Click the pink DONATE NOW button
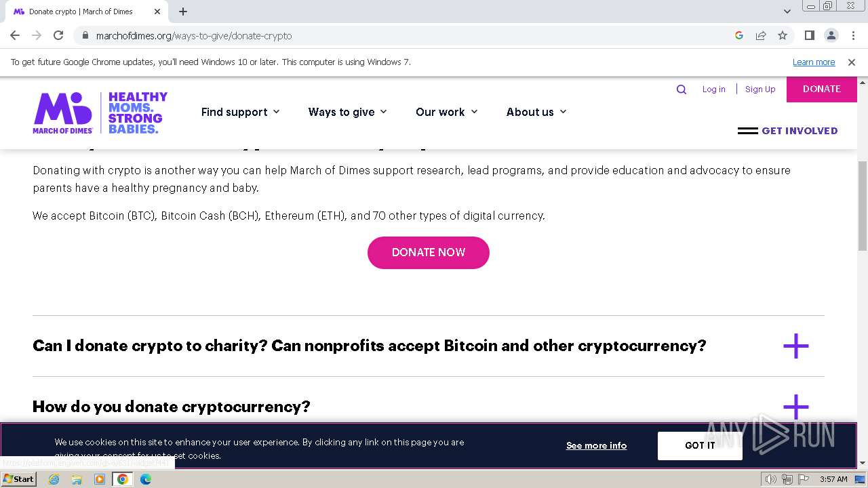 (428, 253)
